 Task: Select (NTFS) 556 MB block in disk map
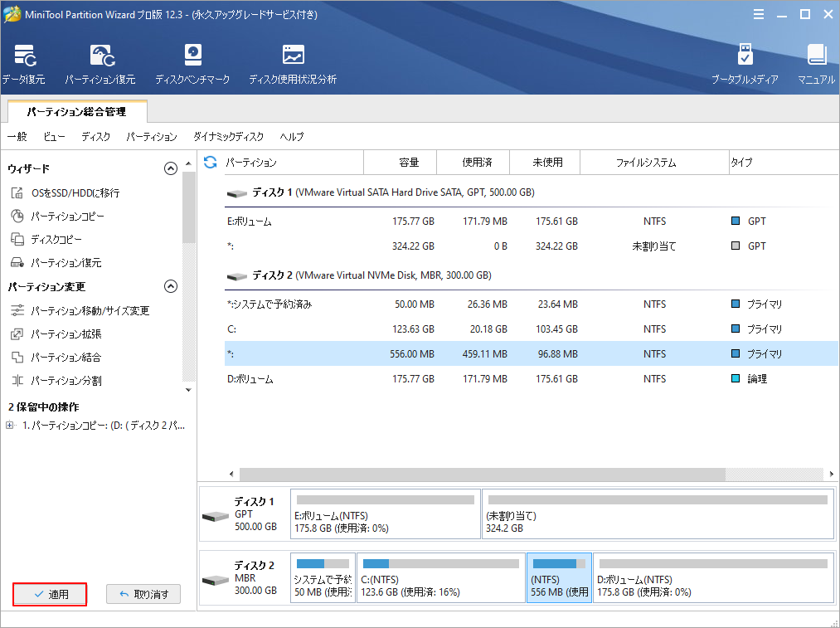(559, 577)
